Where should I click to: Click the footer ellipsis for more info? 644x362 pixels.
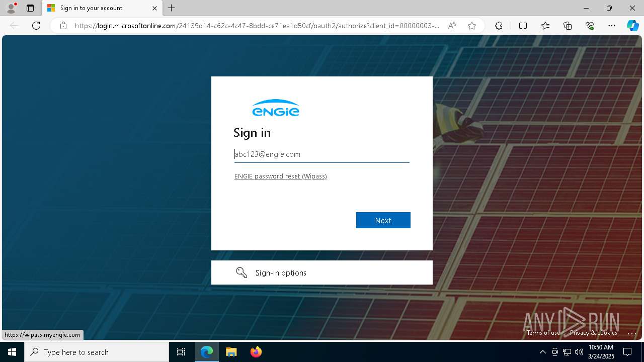(x=632, y=333)
